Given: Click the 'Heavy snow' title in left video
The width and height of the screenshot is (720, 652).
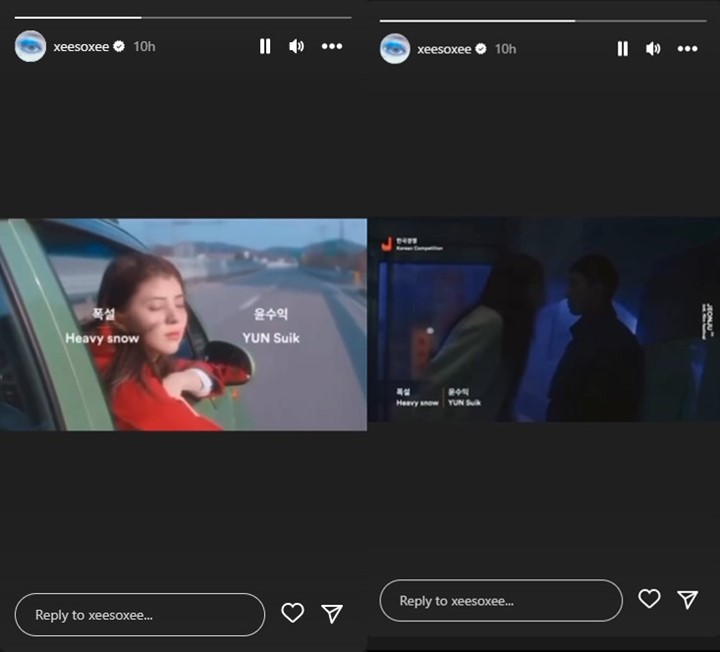Looking at the screenshot, I should click(102, 338).
